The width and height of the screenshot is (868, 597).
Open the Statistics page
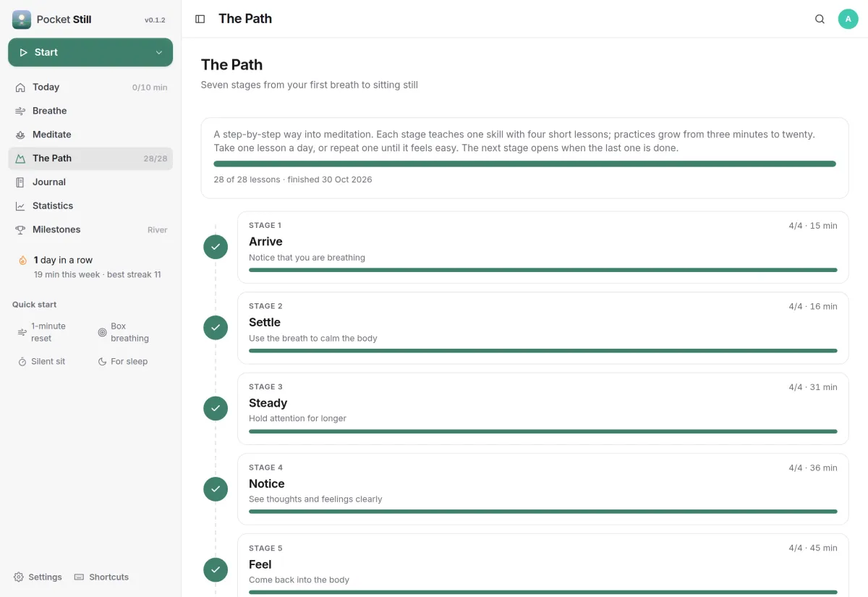coord(90,206)
